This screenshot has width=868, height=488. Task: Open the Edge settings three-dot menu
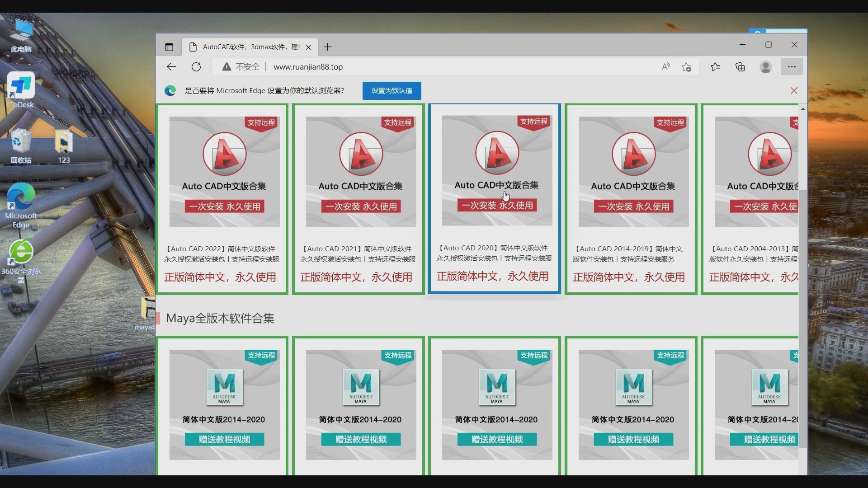click(x=792, y=66)
